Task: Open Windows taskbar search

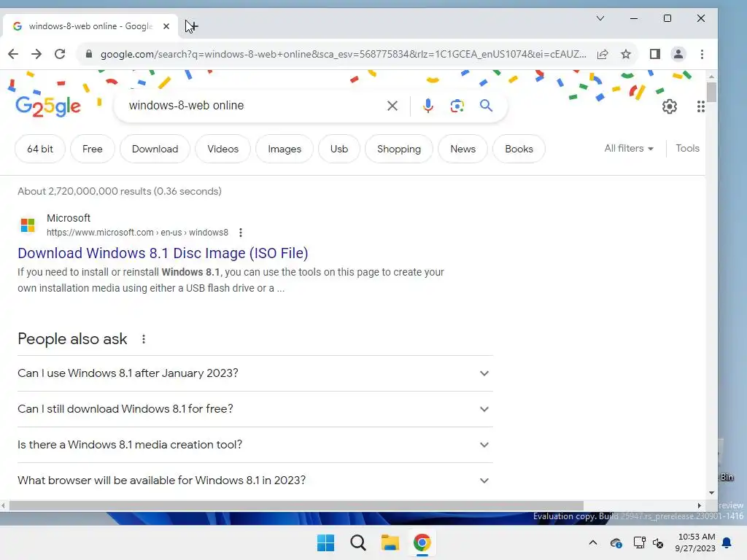Action: pos(357,542)
